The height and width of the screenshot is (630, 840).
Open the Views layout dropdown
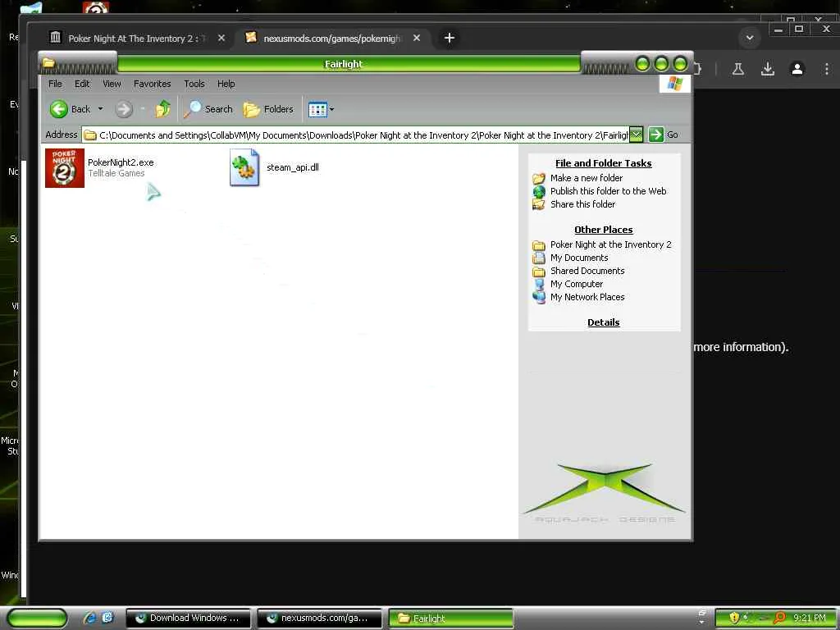click(x=321, y=109)
